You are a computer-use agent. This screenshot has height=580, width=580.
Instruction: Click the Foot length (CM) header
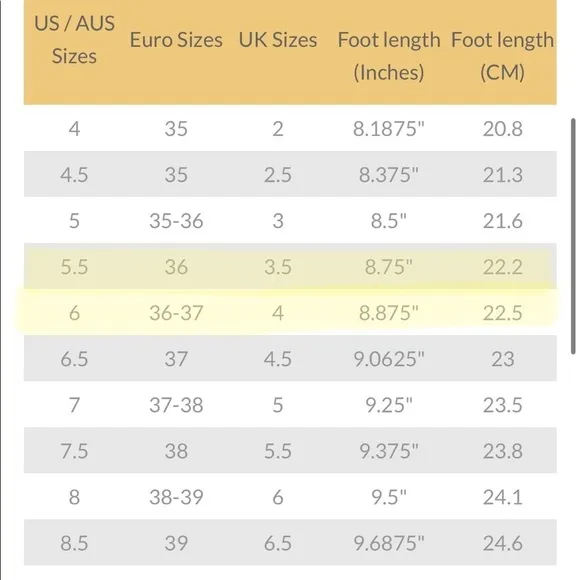[502, 56]
